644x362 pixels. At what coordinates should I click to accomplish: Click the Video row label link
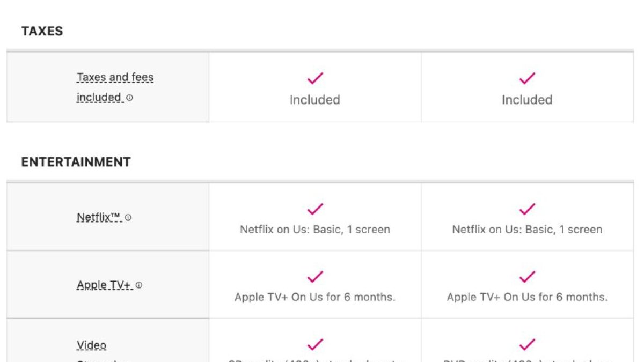91,345
